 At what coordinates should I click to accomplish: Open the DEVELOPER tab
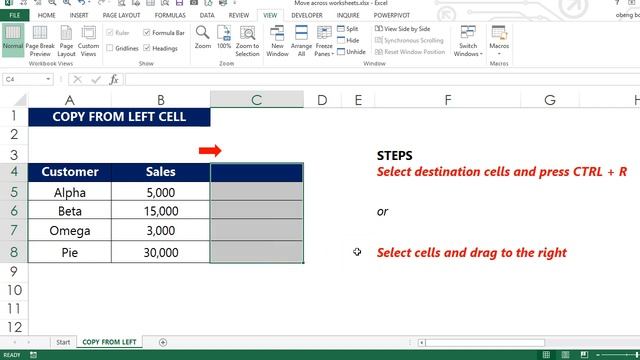[307, 15]
